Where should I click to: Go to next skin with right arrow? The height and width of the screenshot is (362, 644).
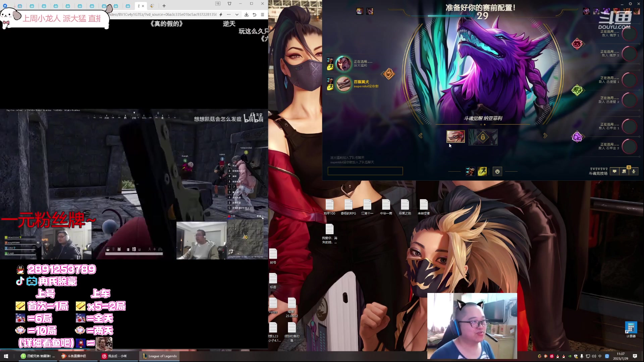point(545,135)
